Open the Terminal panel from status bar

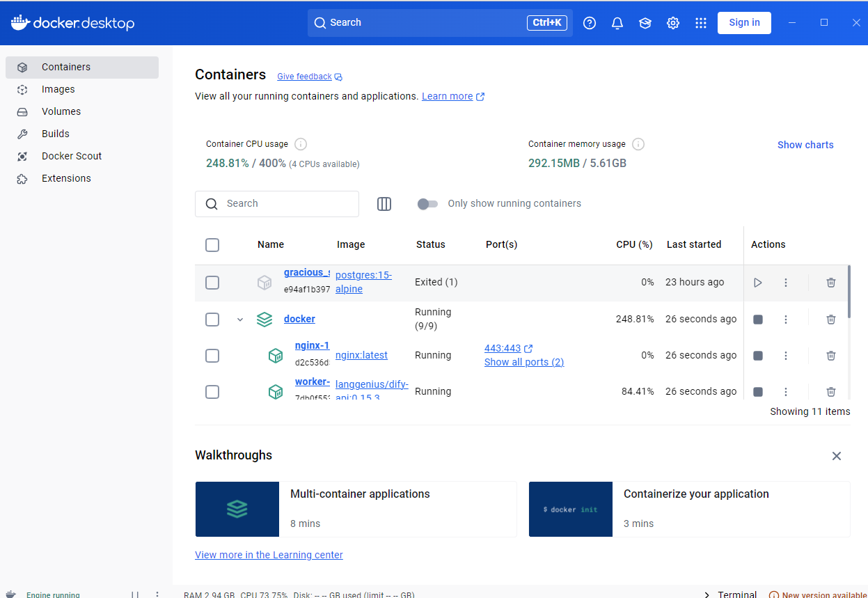click(x=731, y=595)
